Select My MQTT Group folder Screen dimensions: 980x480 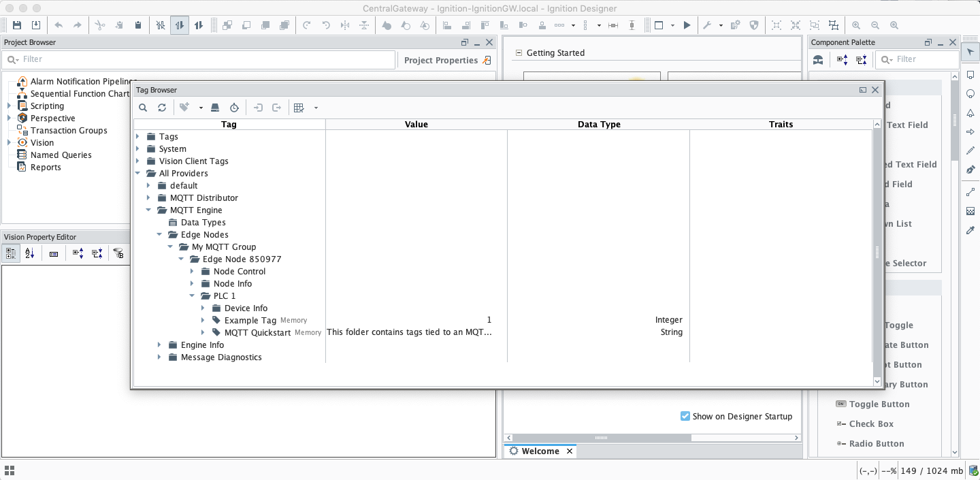224,246
